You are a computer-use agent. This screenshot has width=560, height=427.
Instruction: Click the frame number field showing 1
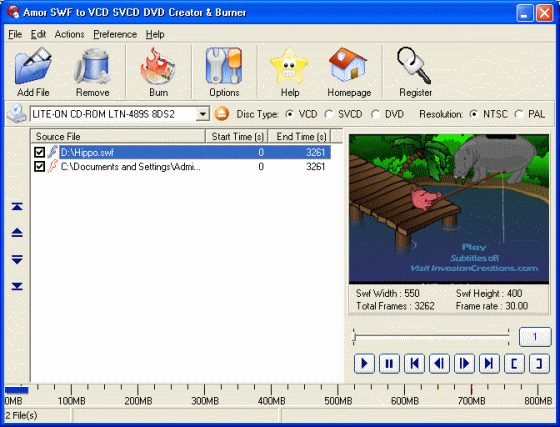[x=535, y=337]
